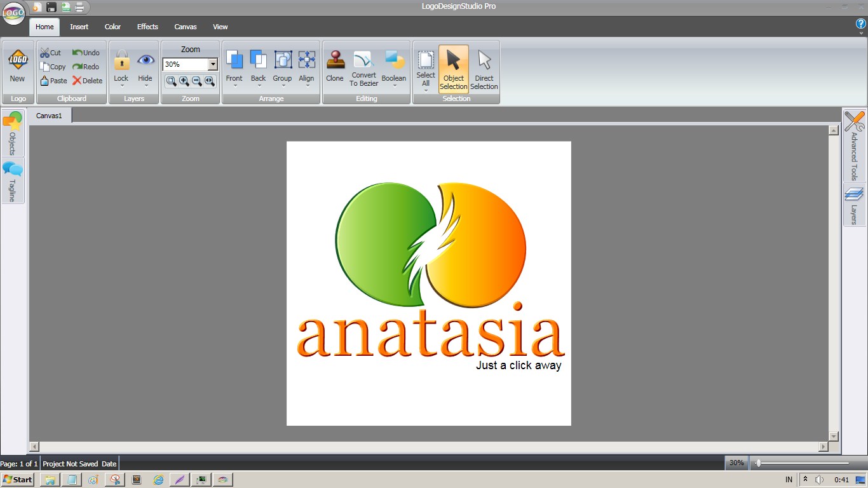The height and width of the screenshot is (488, 868).
Task: Switch to the Insert ribbon tab
Action: 79,27
